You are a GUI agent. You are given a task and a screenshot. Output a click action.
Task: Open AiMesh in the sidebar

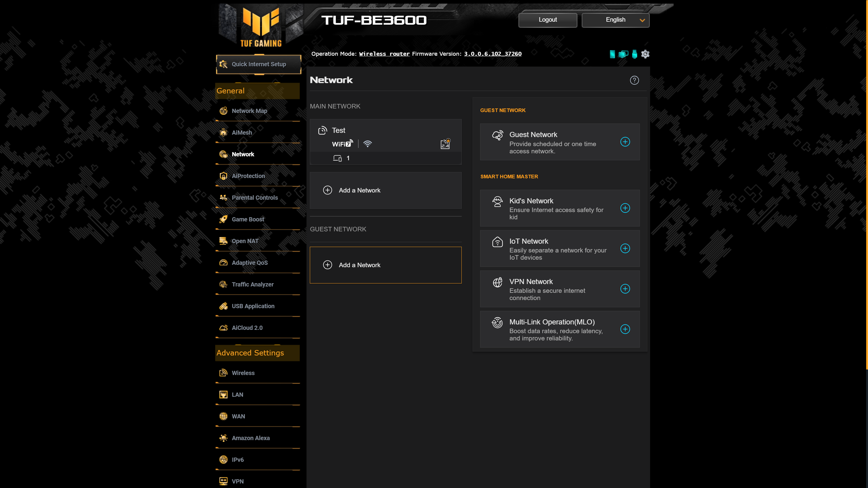(x=242, y=133)
